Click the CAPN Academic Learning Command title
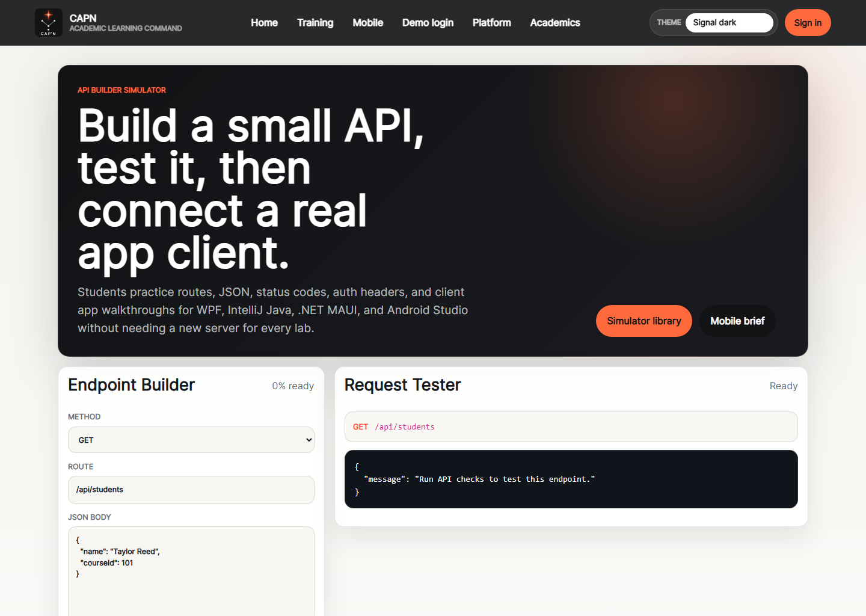This screenshot has height=616, width=866. coord(126,23)
